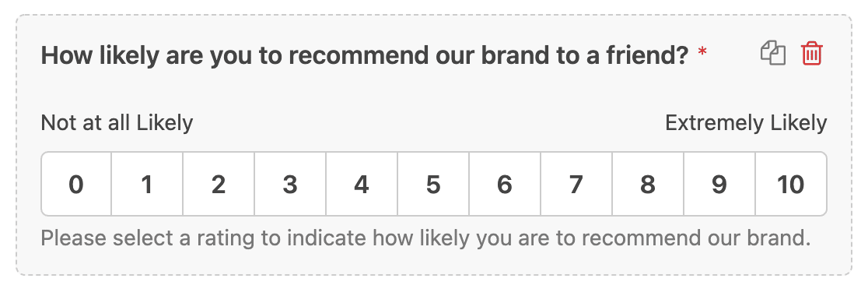Choose rating 8 on the scale
This screenshot has width=868, height=303.
coord(648,184)
